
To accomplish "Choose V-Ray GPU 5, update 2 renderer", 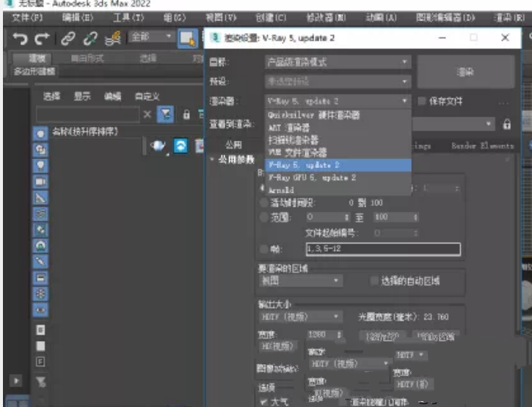I will point(338,177).
